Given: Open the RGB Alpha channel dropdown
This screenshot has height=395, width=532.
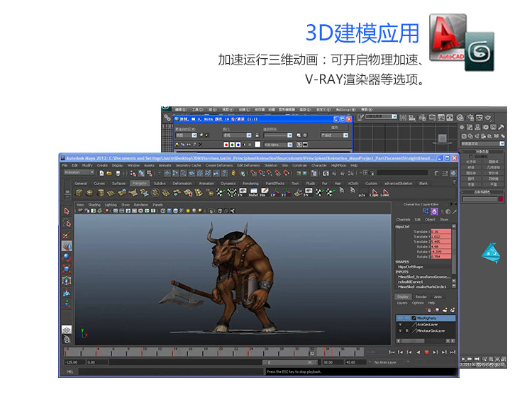Looking at the screenshot, I should (278, 145).
